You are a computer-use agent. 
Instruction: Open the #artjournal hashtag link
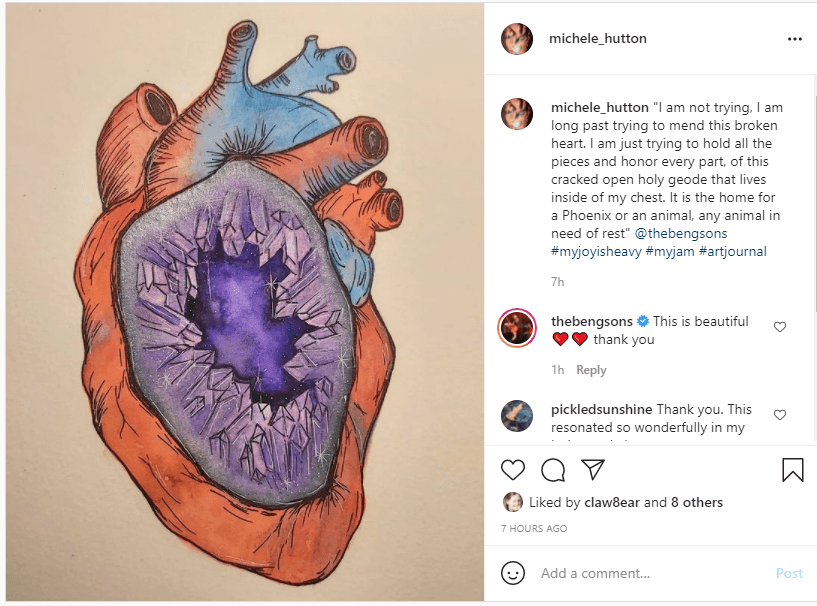[x=733, y=252]
